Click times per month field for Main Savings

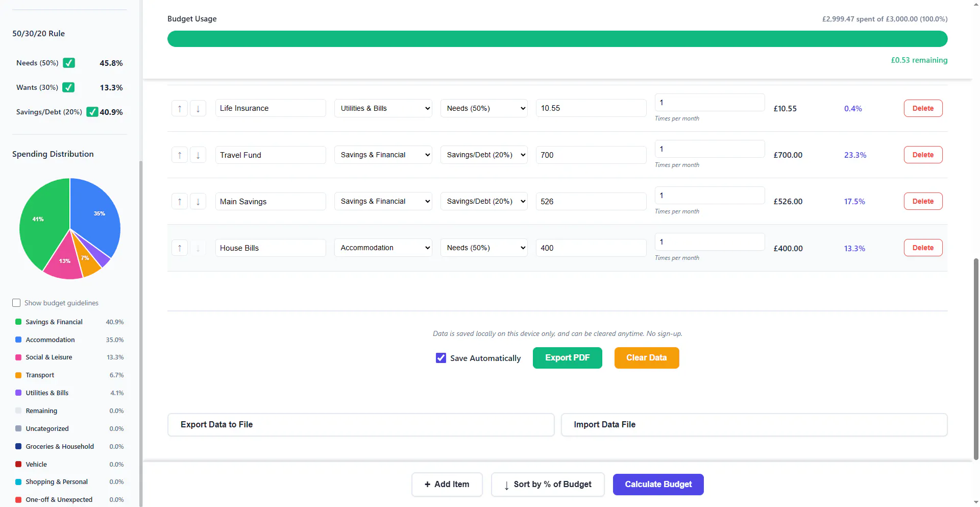[x=710, y=196]
